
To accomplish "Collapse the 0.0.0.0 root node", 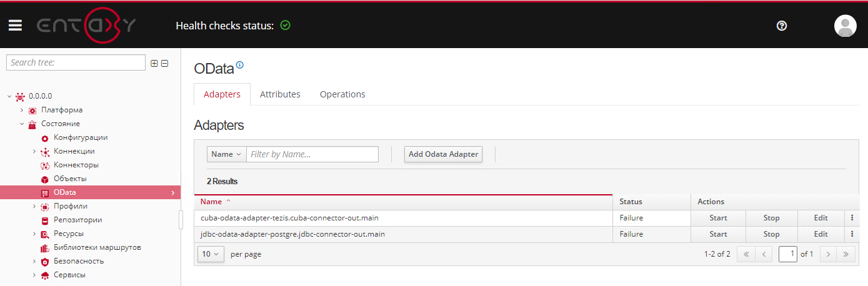I will coord(9,96).
